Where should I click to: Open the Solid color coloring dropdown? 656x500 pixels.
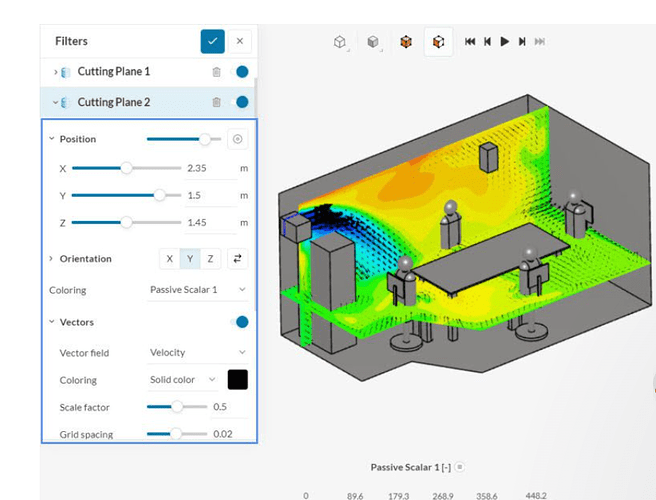click(x=183, y=380)
